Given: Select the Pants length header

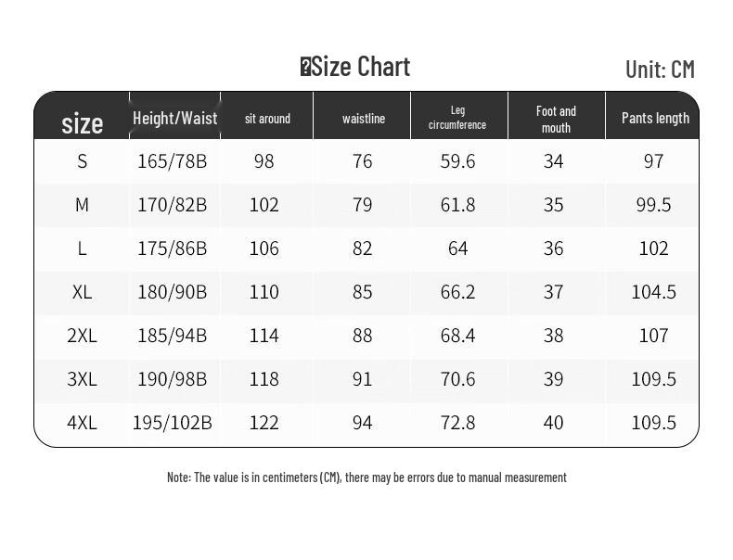Looking at the screenshot, I should tap(655, 118).
